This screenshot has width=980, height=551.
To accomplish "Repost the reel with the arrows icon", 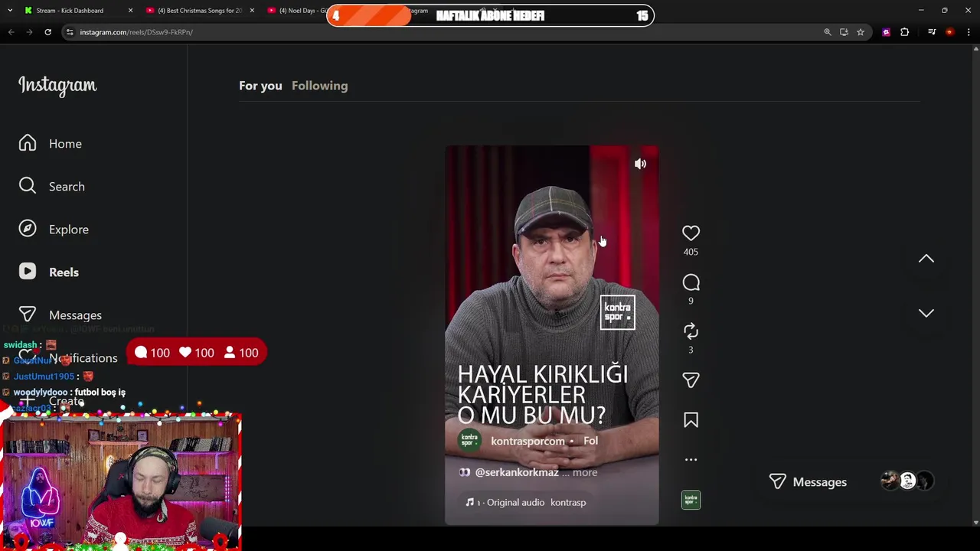I will coord(691,331).
